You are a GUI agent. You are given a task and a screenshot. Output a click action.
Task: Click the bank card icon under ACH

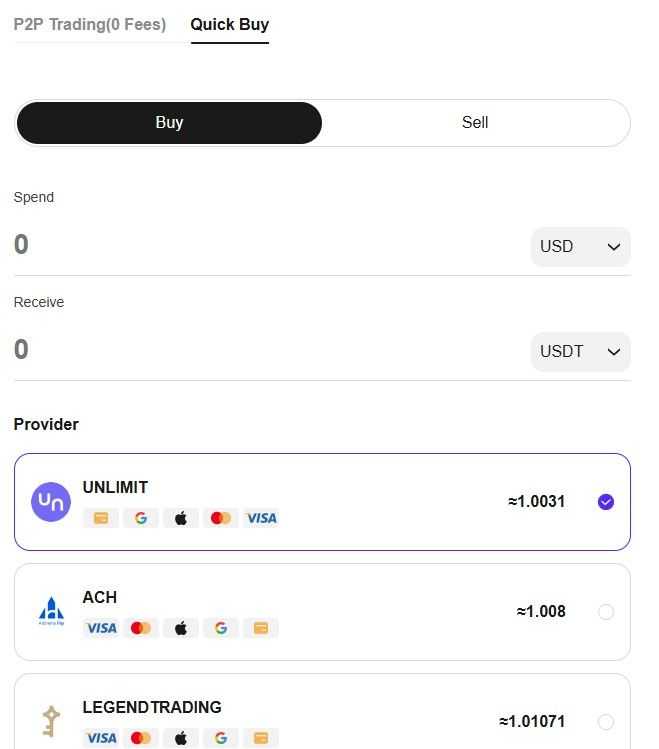[x=261, y=628]
